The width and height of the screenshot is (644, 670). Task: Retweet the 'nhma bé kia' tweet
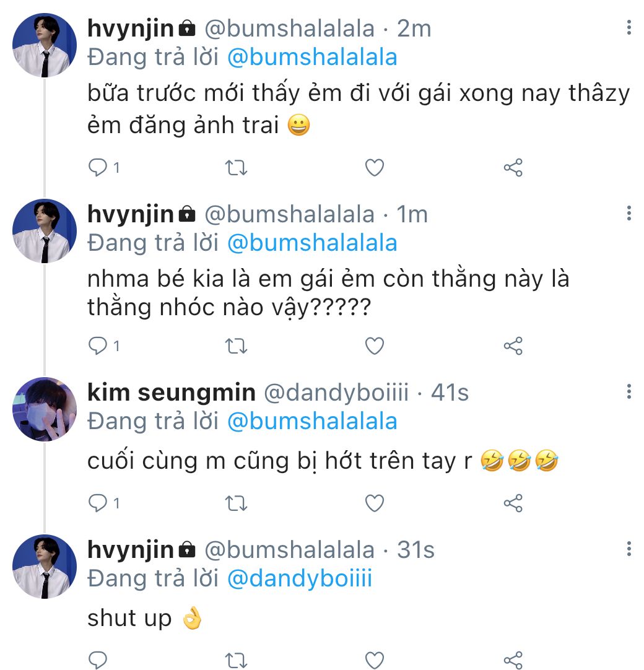point(237,346)
